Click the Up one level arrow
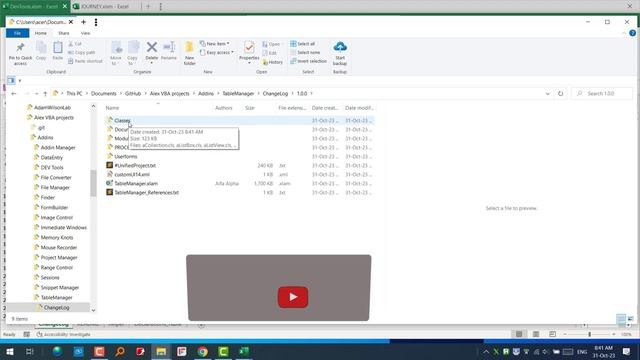 pyautogui.click(x=45, y=93)
